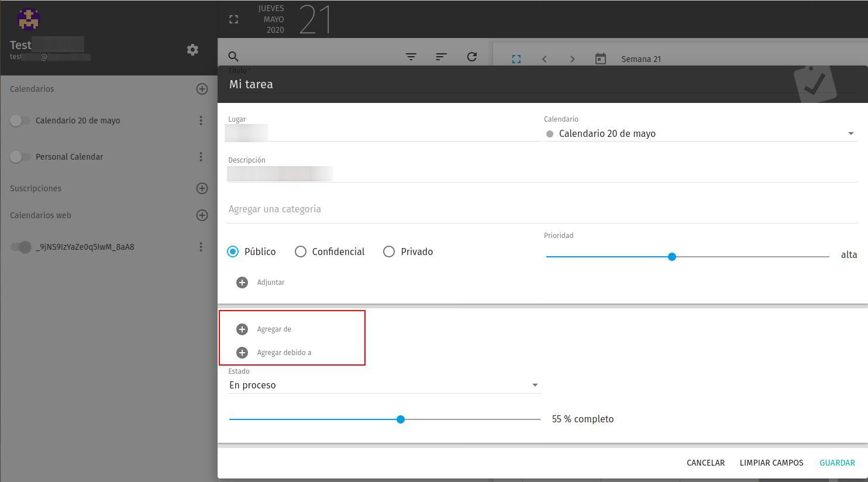The image size is (868, 482).
Task: Add a new subscription with plus icon
Action: point(202,188)
